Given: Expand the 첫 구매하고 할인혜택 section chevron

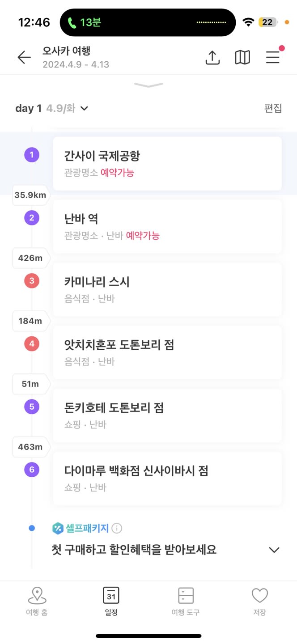Looking at the screenshot, I should click(274, 550).
